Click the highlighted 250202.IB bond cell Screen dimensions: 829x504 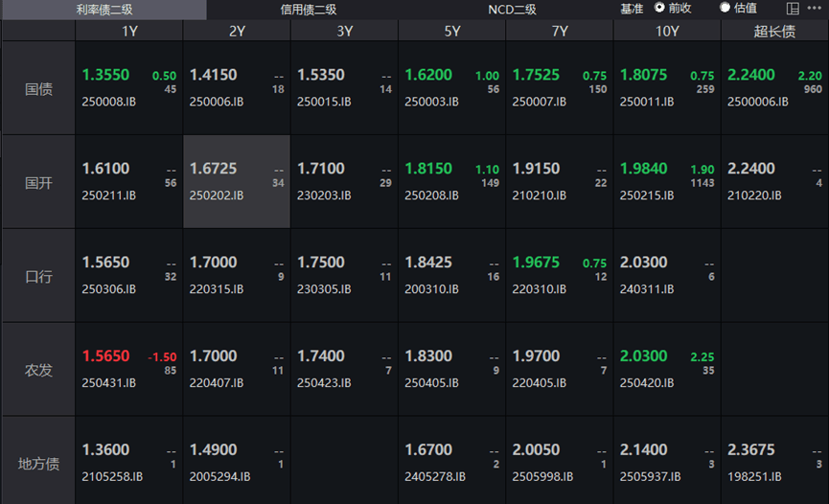pos(237,181)
